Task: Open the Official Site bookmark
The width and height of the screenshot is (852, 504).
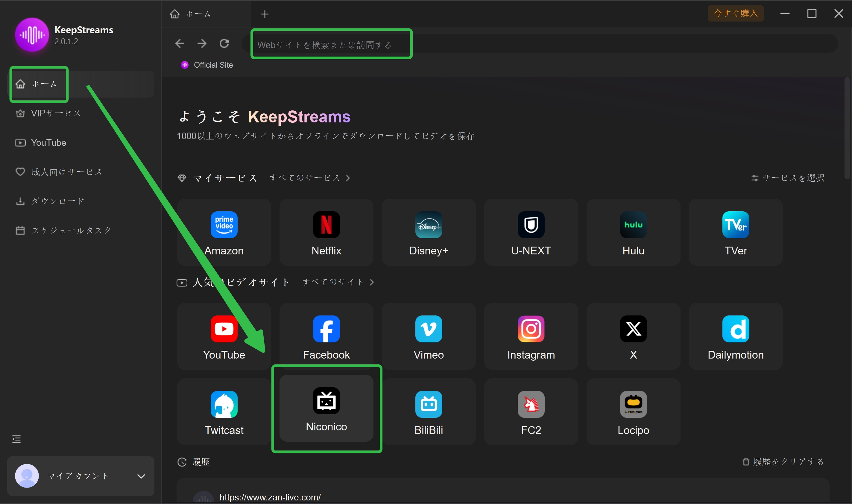Action: click(207, 65)
